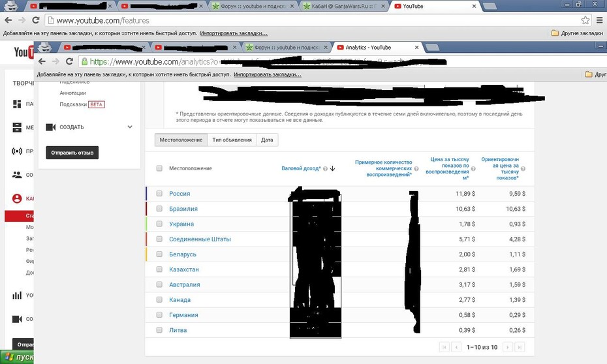Click YouTube logo in rear window
Viewport: 607px width, 364px height.
point(23,52)
